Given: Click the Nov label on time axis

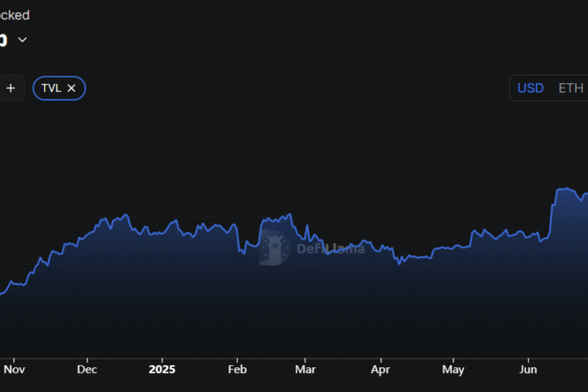Looking at the screenshot, I should [x=14, y=369].
